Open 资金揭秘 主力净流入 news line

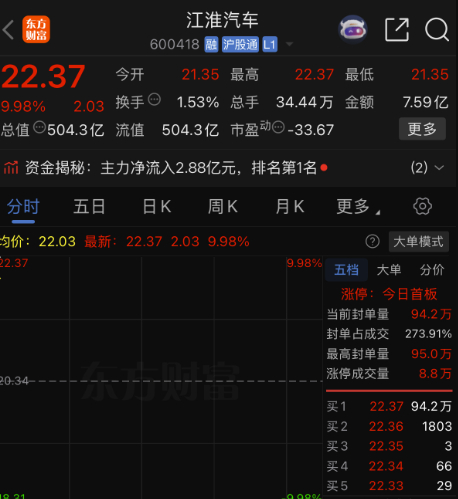(x=171, y=168)
